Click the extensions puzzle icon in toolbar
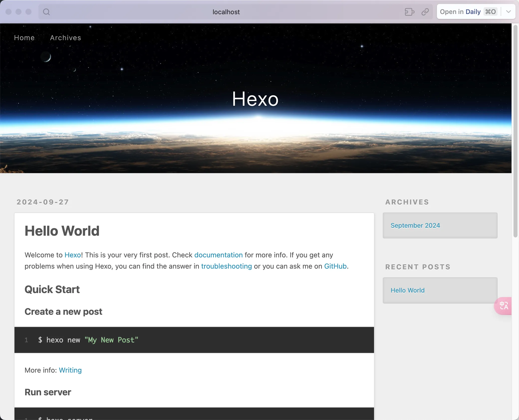The width and height of the screenshot is (519, 420). pyautogui.click(x=409, y=12)
